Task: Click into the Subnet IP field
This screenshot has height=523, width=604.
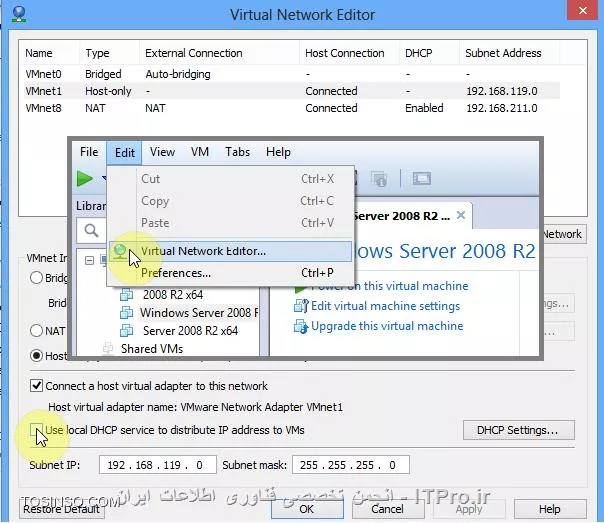Action: tap(158, 465)
